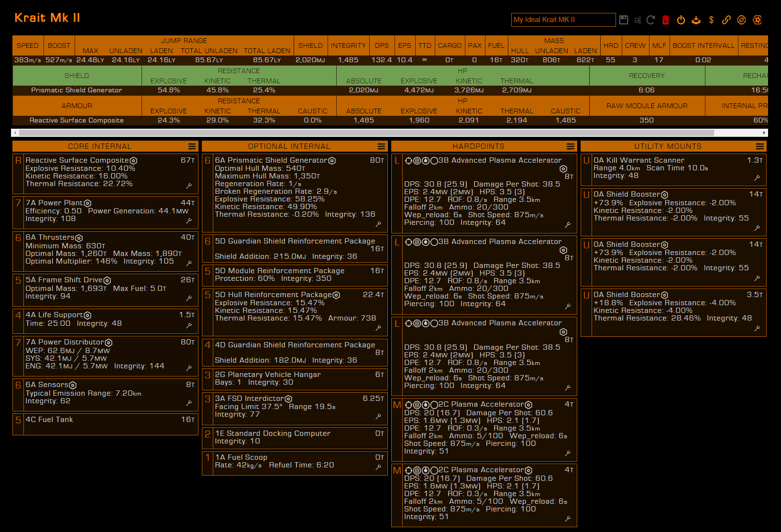Click the OPTIONAL INTERNAL section header
Screen dimensions: 781x532
coord(295,146)
